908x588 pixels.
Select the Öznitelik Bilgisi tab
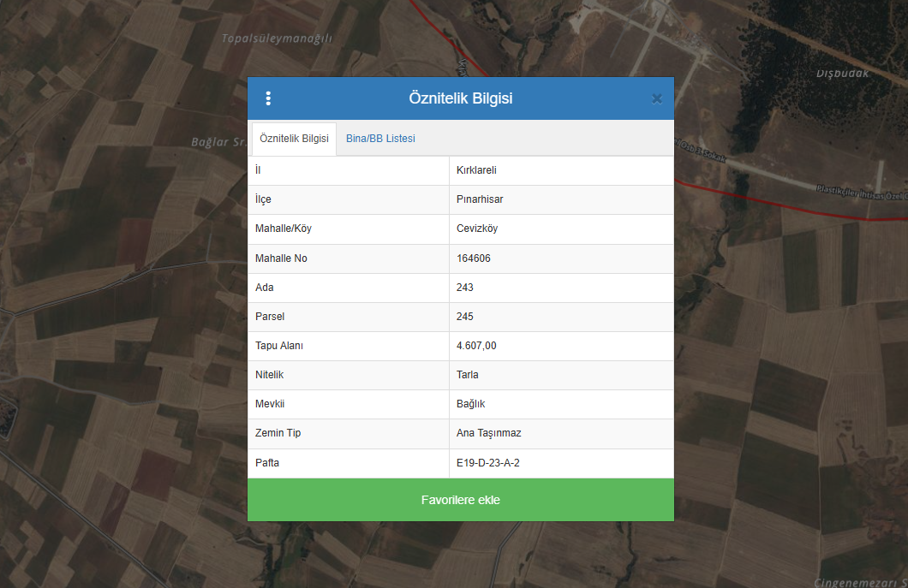(x=294, y=139)
